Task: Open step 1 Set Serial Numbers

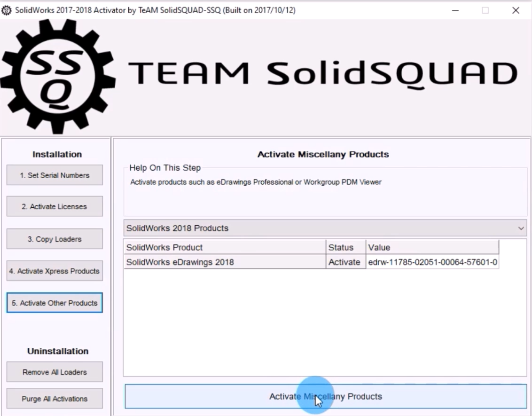Action: 55,175
